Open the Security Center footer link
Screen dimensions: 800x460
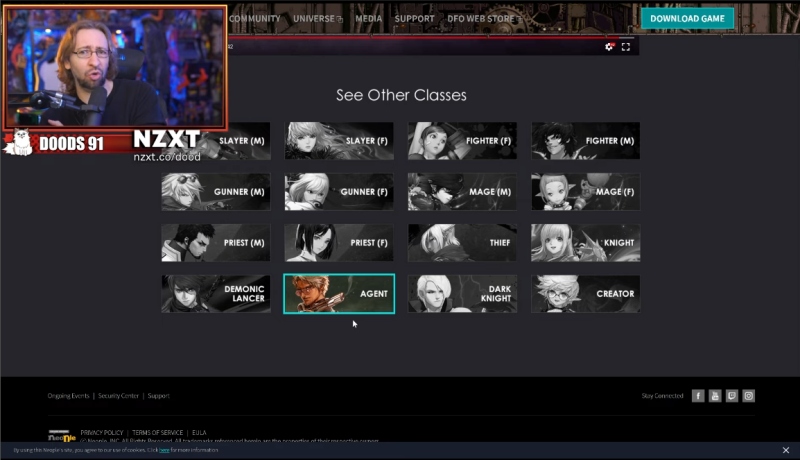(x=118, y=396)
